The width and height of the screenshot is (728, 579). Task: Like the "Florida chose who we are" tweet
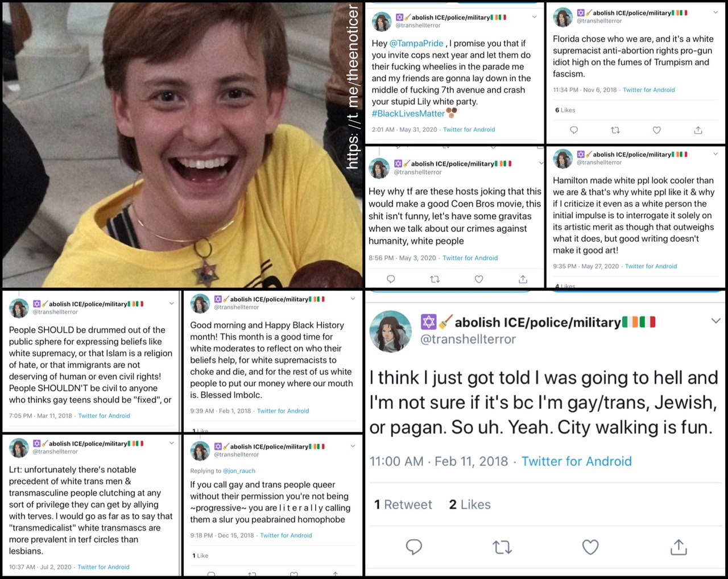click(656, 130)
